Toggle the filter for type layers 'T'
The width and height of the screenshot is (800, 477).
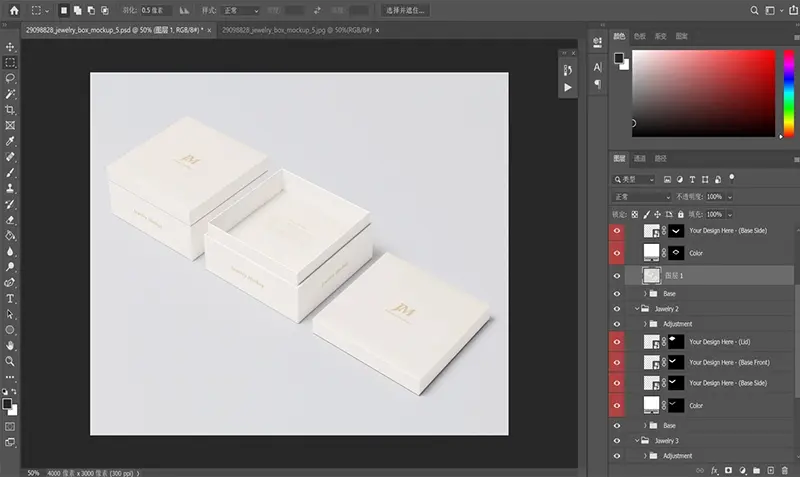pos(692,180)
